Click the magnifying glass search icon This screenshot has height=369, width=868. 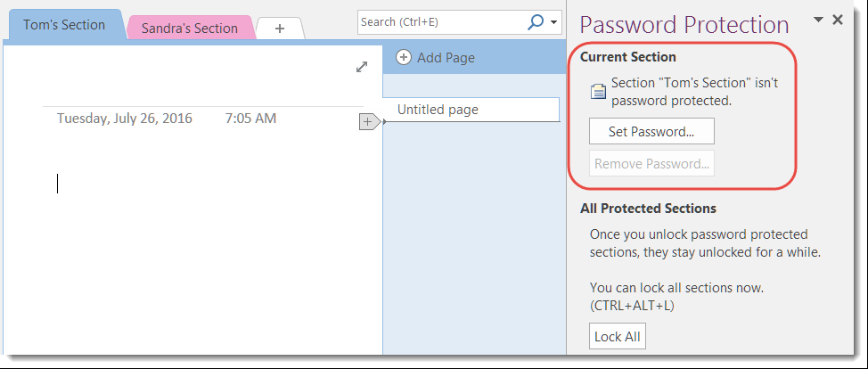(x=536, y=22)
